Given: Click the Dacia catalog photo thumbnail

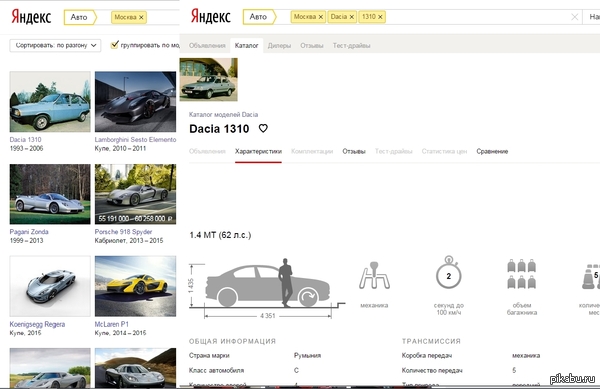Looking at the screenshot, I should (209, 80).
